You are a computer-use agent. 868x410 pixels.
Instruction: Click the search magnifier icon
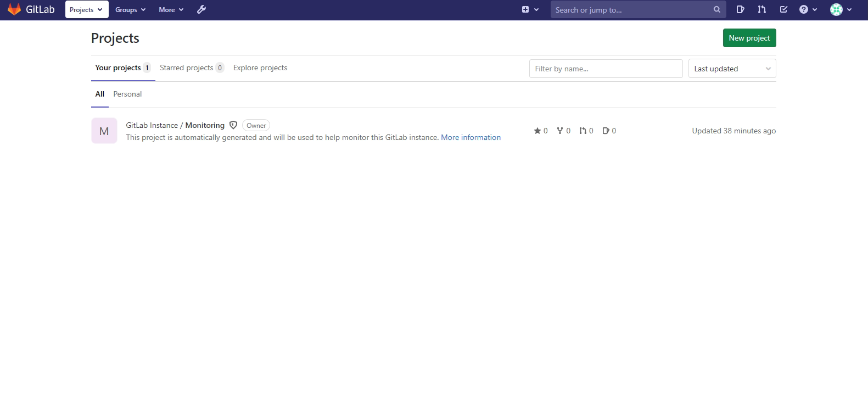pyautogui.click(x=716, y=9)
